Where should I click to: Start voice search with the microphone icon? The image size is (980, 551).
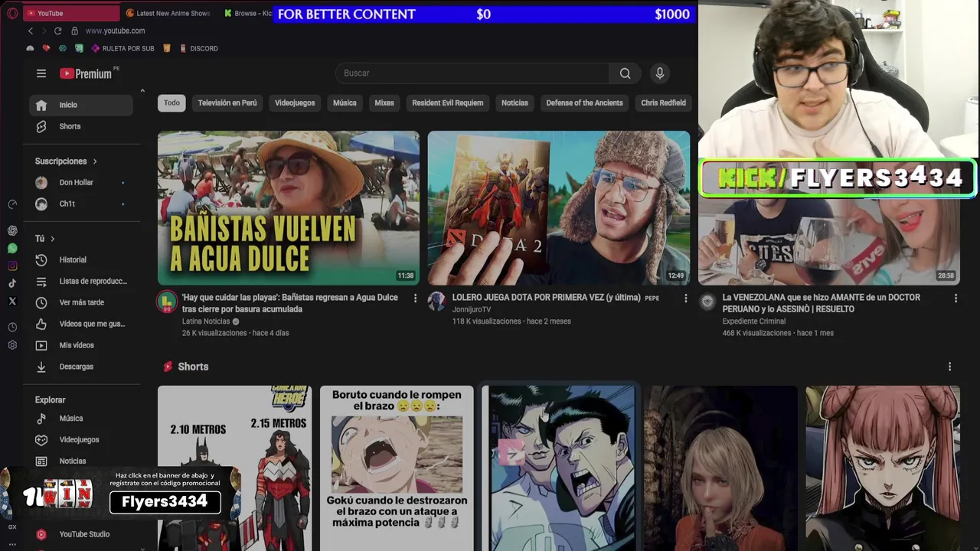pyautogui.click(x=660, y=73)
